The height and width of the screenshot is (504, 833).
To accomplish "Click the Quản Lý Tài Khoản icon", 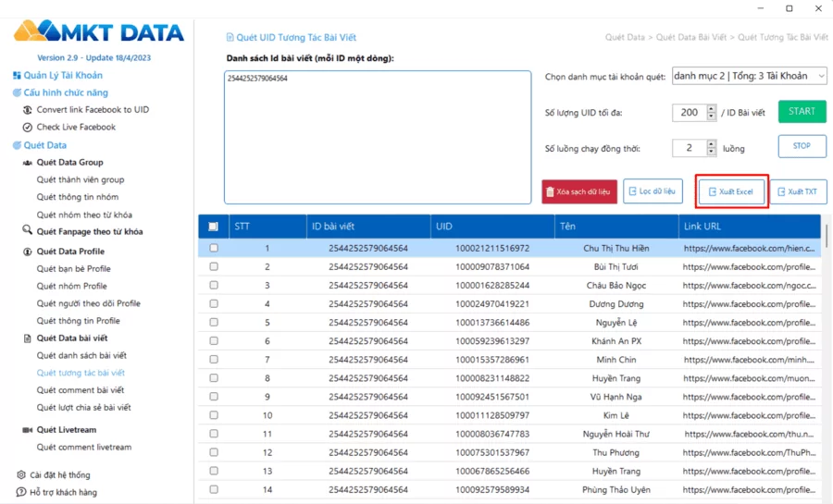I will [17, 76].
